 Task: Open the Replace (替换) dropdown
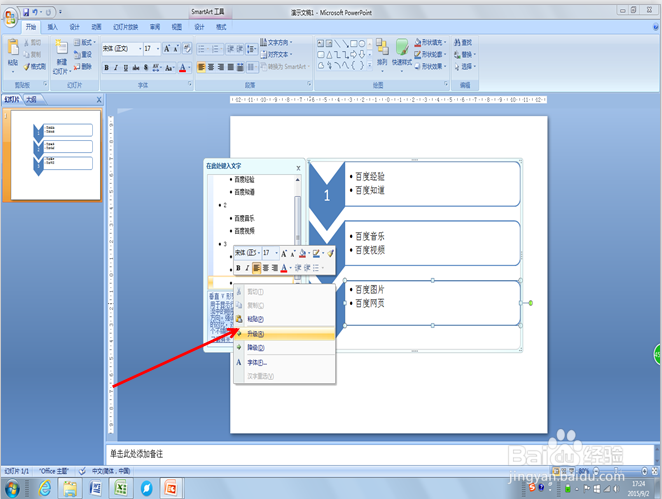click(465, 54)
